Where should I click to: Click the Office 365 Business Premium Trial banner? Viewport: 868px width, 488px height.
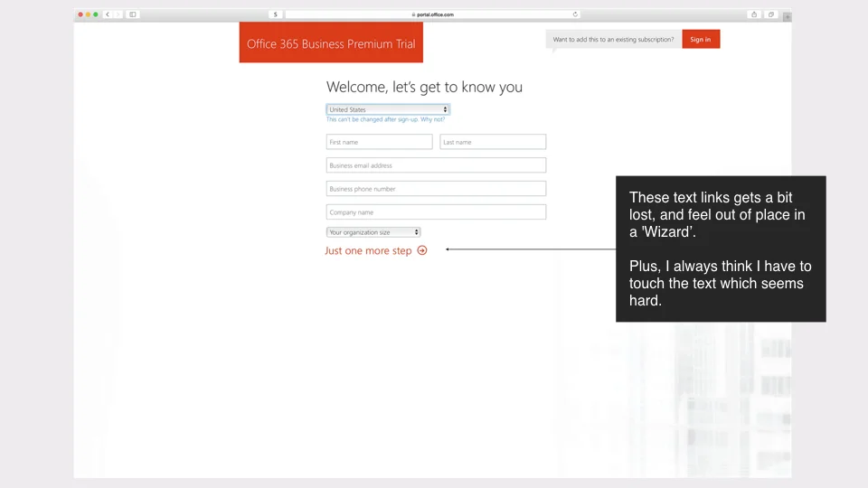[x=331, y=42]
